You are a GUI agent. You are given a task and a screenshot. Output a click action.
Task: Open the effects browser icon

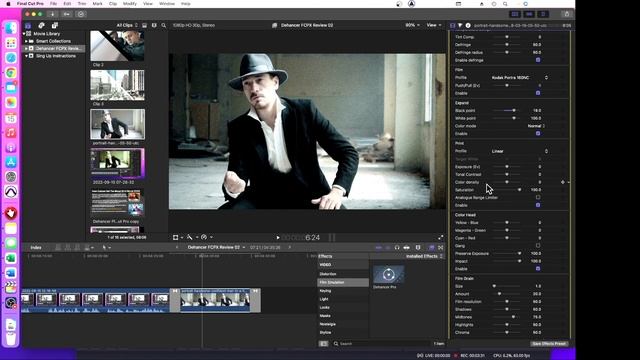pyautogui.click(x=431, y=247)
